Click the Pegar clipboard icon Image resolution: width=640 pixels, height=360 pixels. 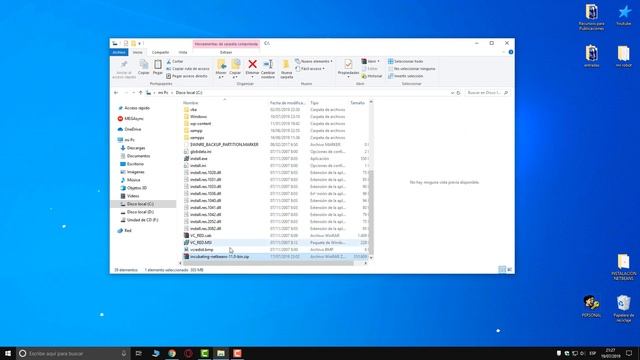click(x=158, y=67)
